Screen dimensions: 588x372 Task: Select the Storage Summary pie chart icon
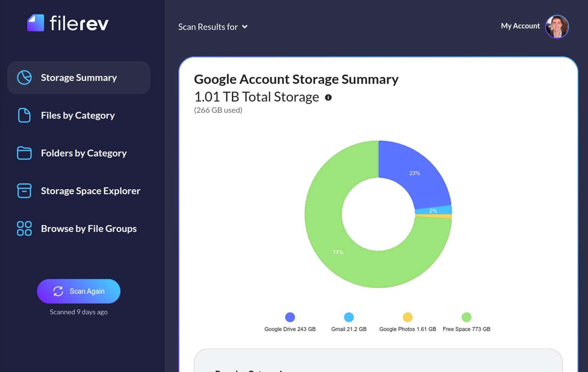click(24, 78)
